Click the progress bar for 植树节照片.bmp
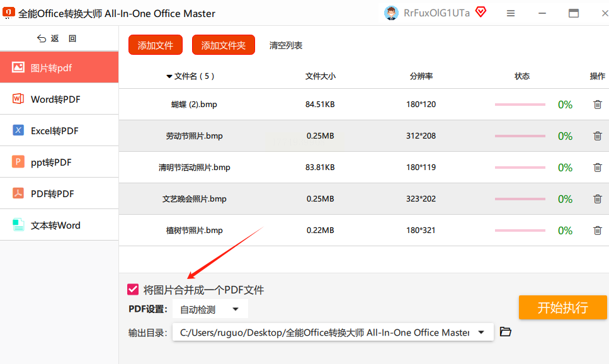 pyautogui.click(x=520, y=230)
